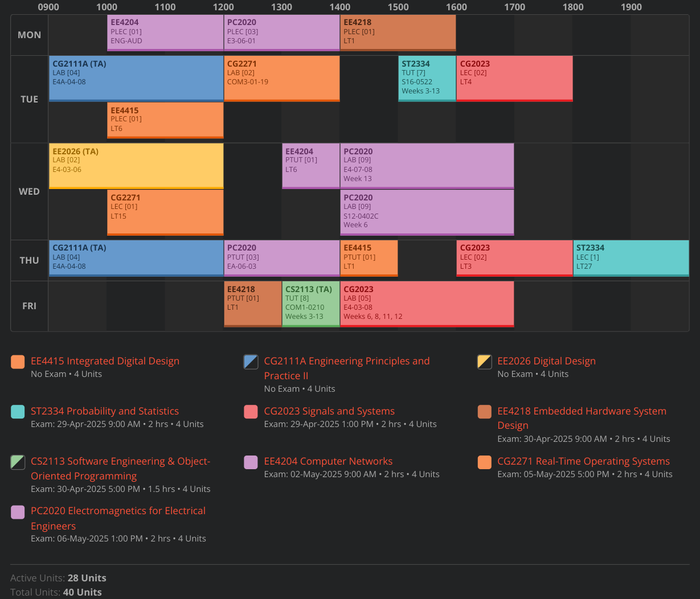Click the EE4415 orange color swatch
Screen dimensions: 700x599
click(18, 362)
